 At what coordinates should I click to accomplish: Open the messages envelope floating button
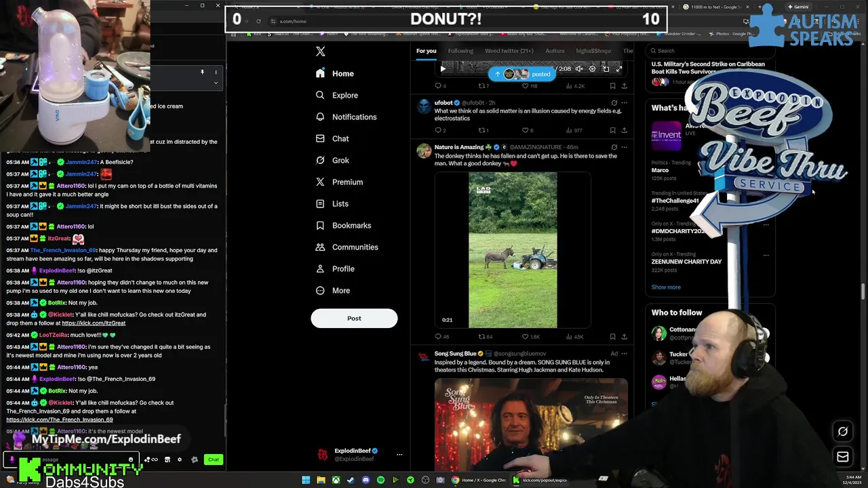tap(843, 457)
